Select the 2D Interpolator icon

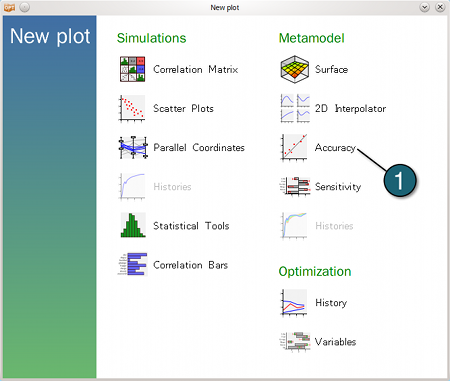(x=295, y=108)
